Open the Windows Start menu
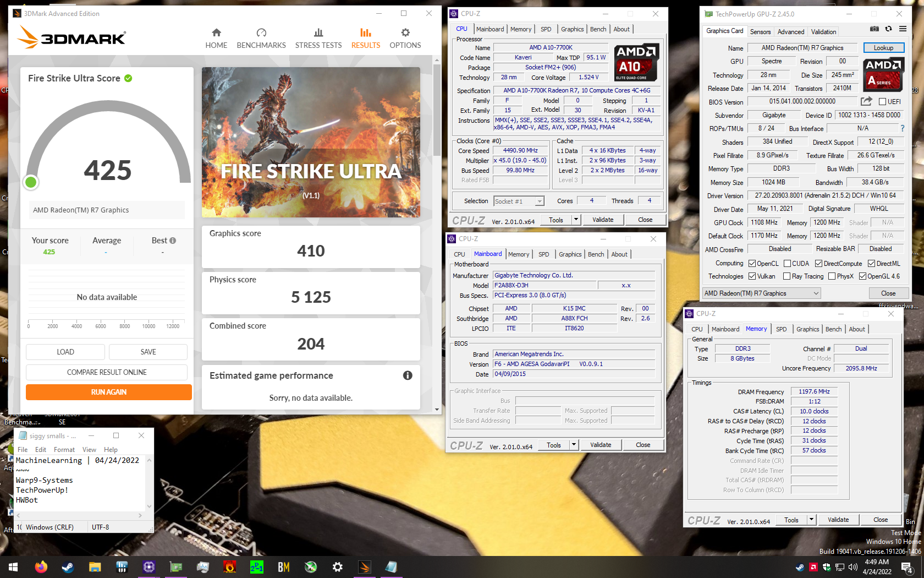 point(13,567)
